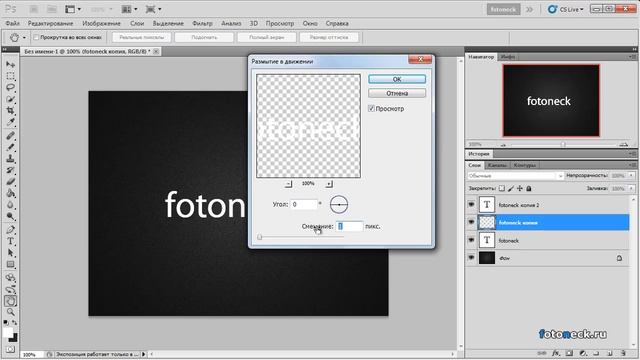640x360 pixels.
Task: Hide the selected fotoneck копия layer
Action: tap(471, 222)
